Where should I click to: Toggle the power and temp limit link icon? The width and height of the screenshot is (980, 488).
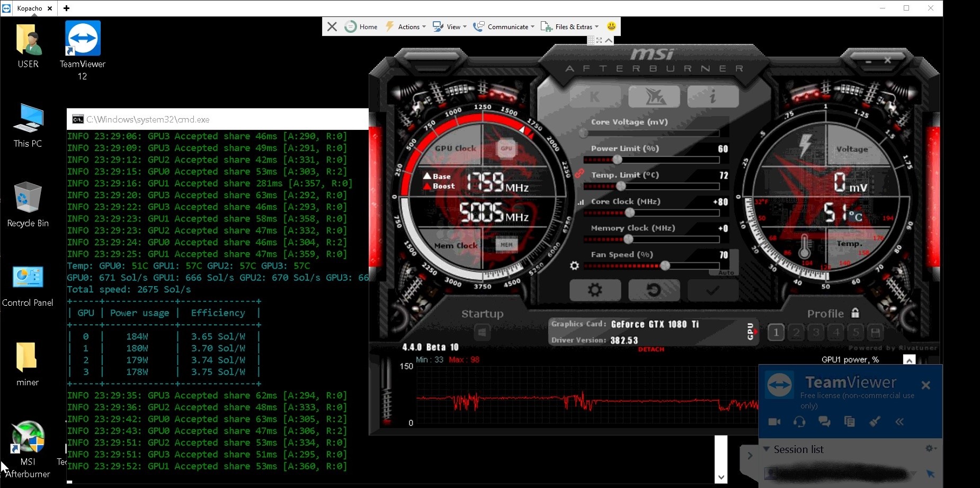[x=580, y=173]
